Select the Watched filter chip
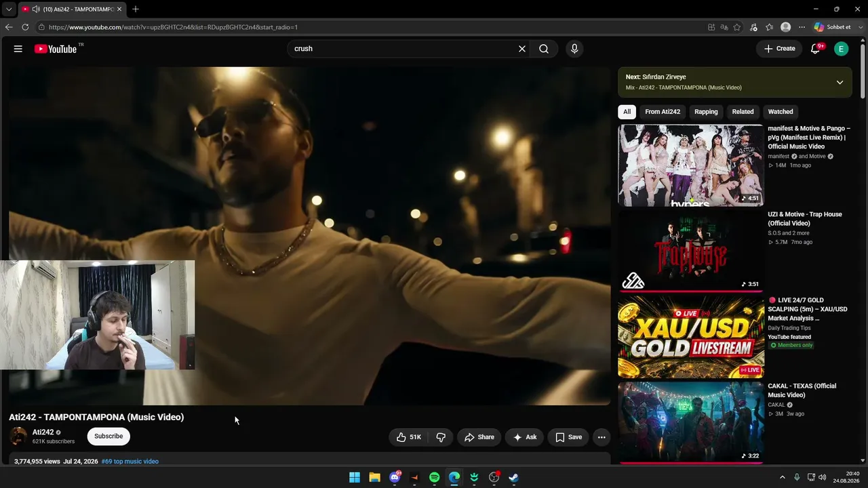The image size is (868, 488). coord(781,112)
